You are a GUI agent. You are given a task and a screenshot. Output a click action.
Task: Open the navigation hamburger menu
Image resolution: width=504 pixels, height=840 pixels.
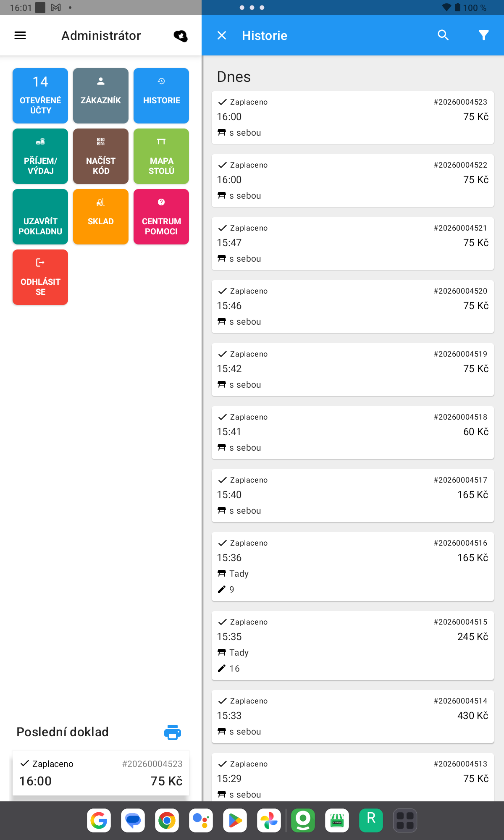[20, 35]
